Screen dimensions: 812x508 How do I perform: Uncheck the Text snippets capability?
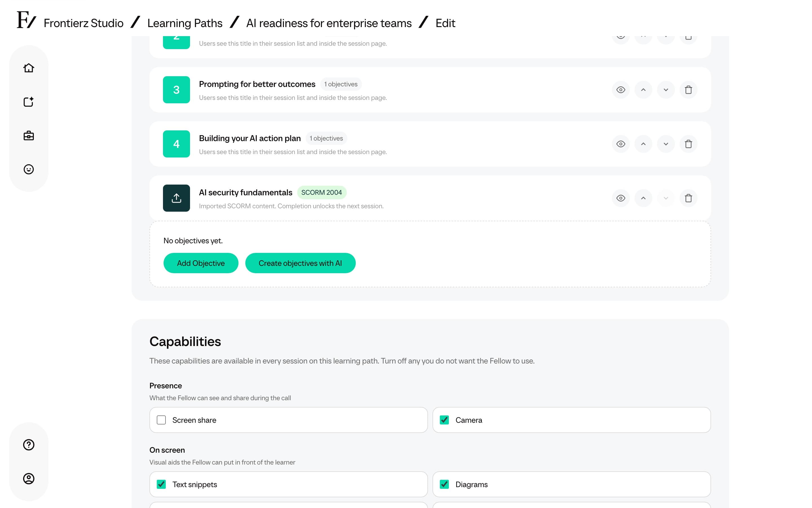click(x=161, y=484)
